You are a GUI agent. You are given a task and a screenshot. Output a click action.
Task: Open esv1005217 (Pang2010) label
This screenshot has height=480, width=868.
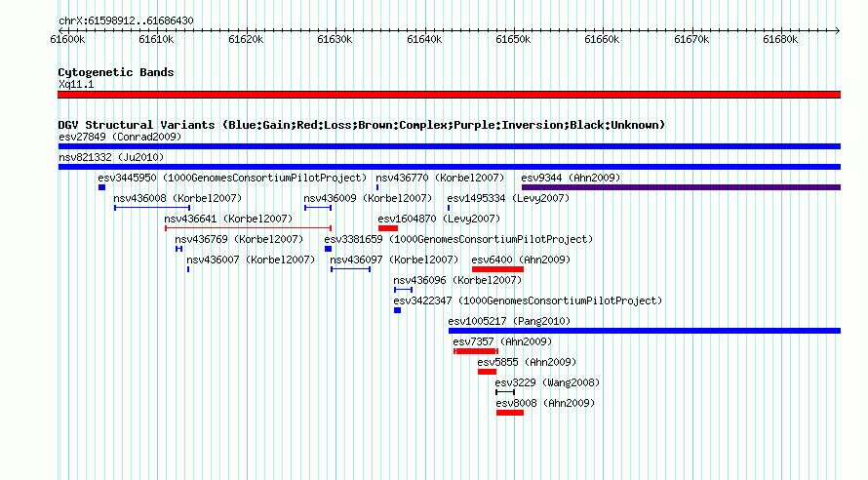click(509, 321)
